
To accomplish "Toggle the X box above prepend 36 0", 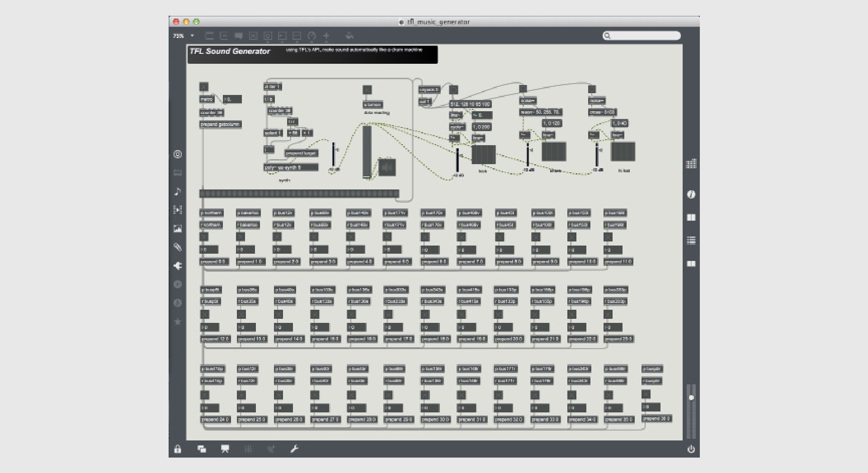I will coord(646,394).
